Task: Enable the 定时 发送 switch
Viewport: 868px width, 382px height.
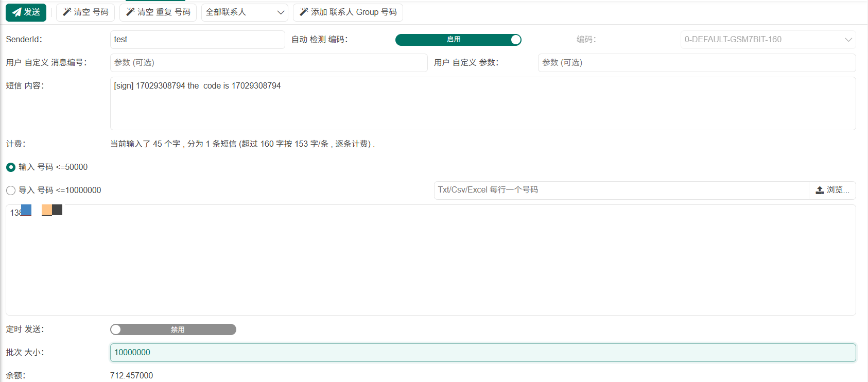Action: 173,329
